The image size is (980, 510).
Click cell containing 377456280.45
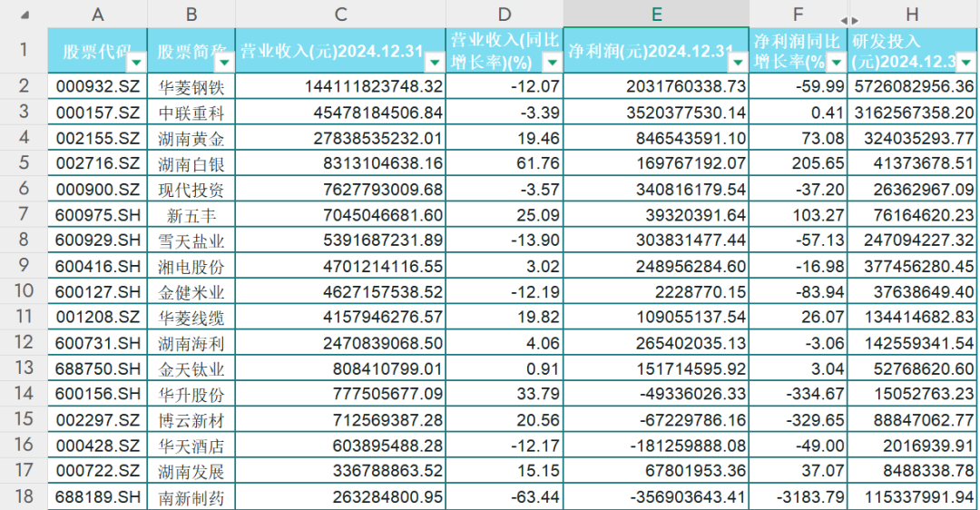[x=913, y=266]
